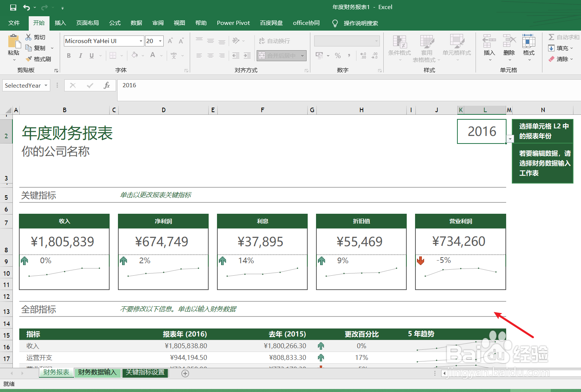Click the add new sheet plus icon
This screenshot has width=581, height=392.
point(185,373)
